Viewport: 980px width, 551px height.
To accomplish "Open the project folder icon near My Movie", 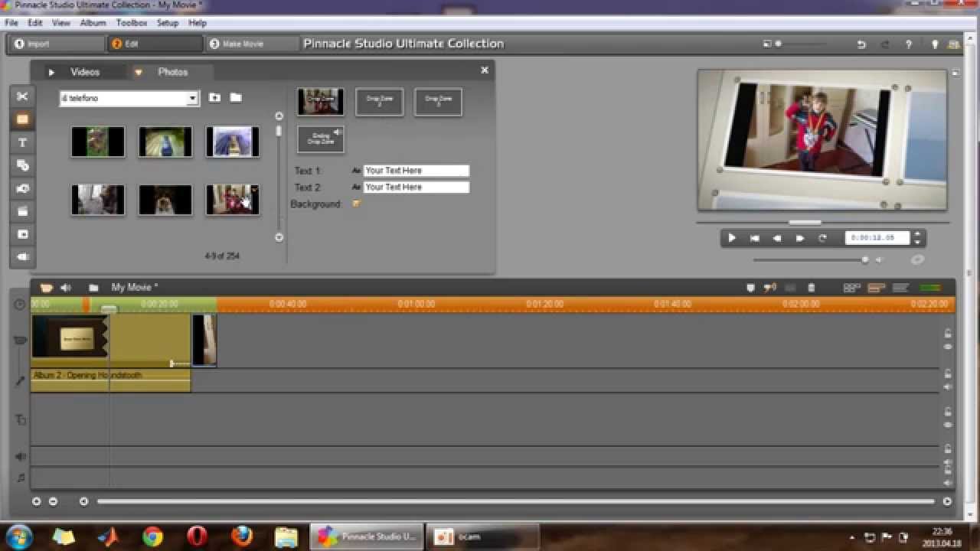I will (93, 288).
